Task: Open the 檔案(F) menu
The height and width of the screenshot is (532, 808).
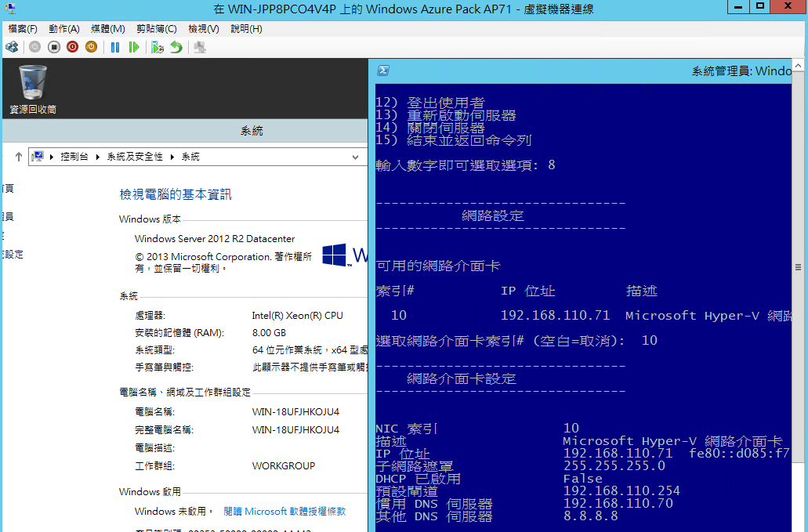Action: [23, 29]
